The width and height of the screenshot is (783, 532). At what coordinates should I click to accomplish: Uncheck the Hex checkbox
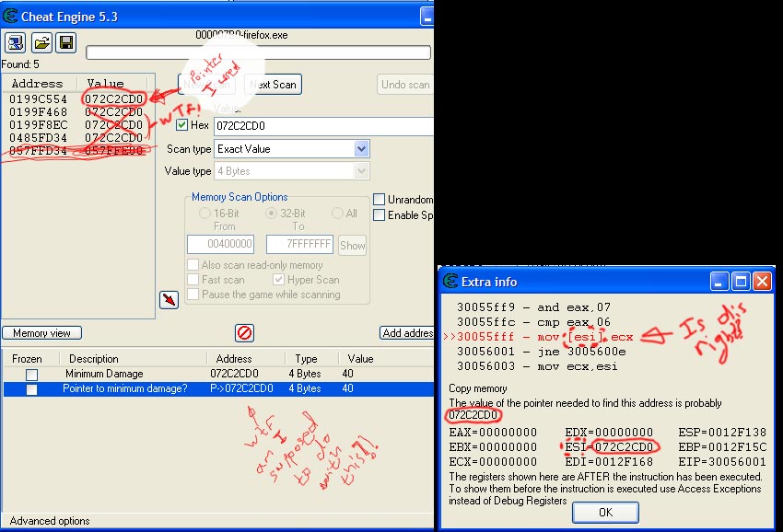pyautogui.click(x=181, y=125)
